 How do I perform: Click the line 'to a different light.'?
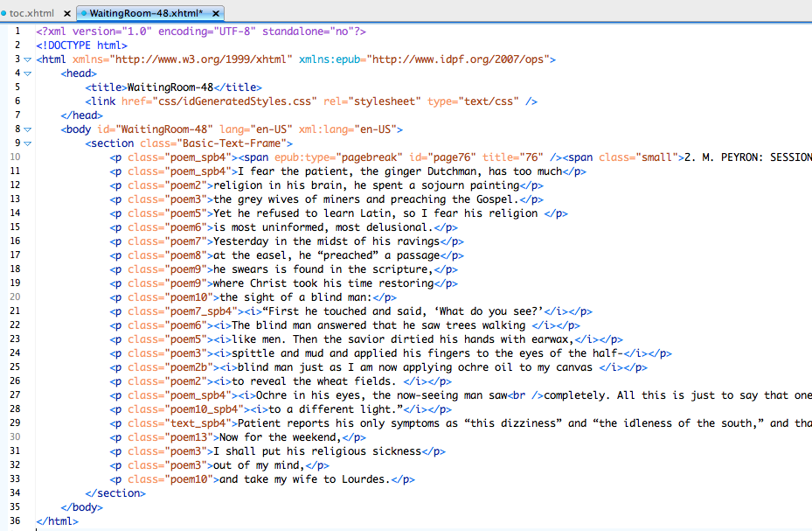click(281, 409)
